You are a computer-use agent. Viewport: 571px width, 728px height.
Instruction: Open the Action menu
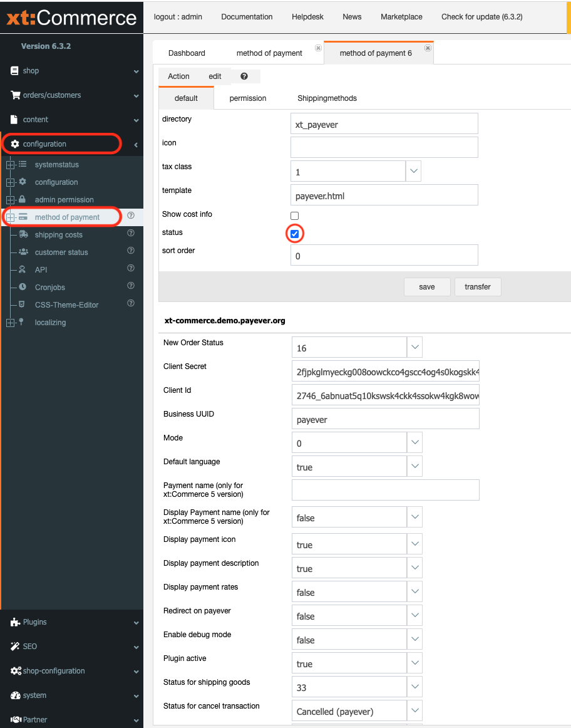click(x=178, y=76)
